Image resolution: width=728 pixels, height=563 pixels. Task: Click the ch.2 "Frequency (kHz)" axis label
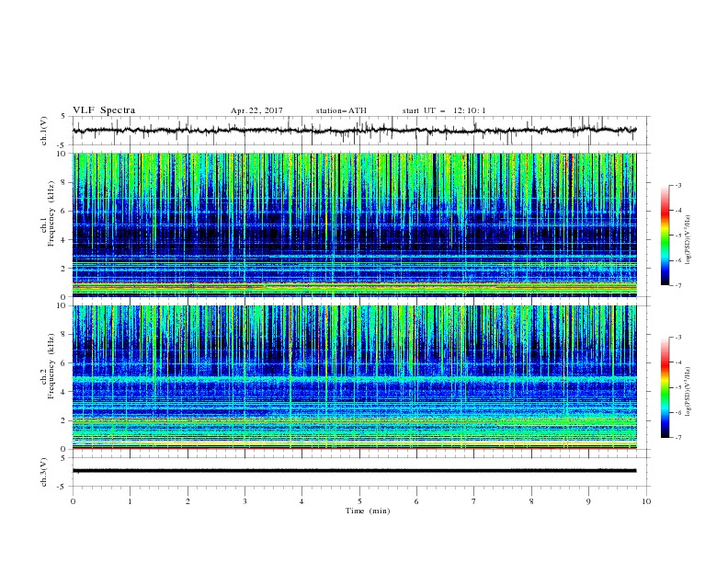[x=51, y=366]
